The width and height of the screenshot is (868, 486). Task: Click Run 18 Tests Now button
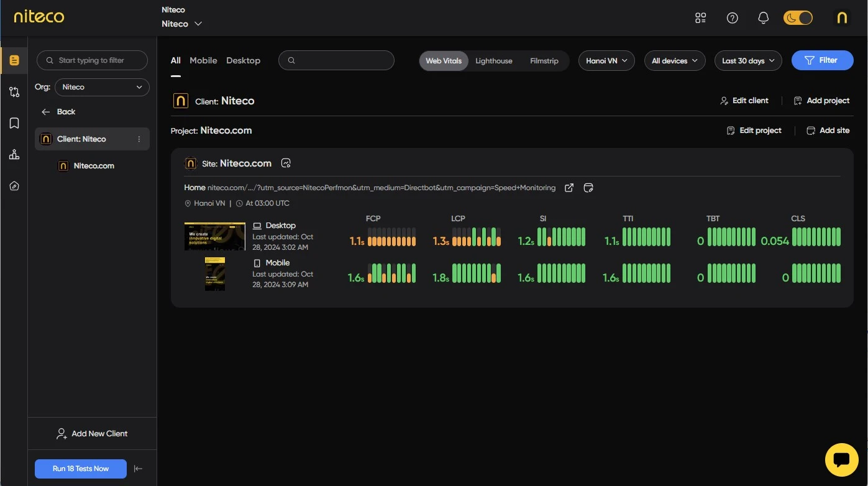81,469
